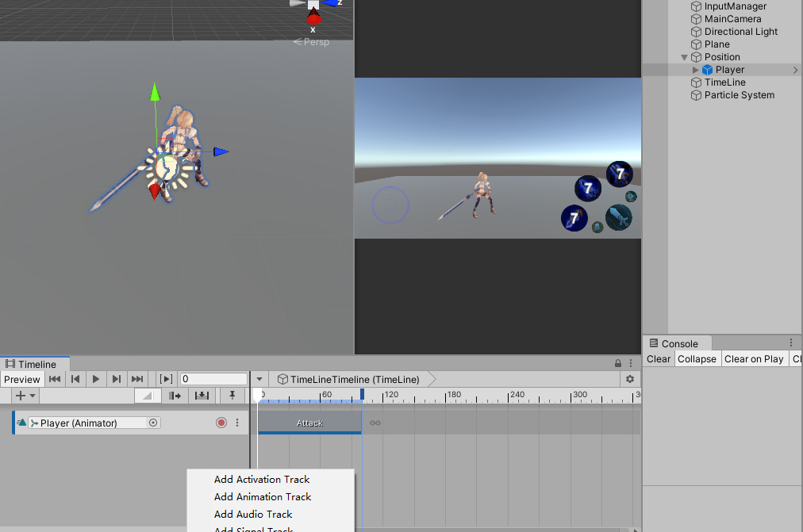The width and height of the screenshot is (803, 532).
Task: Open the add track plus dropdown
Action: (x=25, y=396)
